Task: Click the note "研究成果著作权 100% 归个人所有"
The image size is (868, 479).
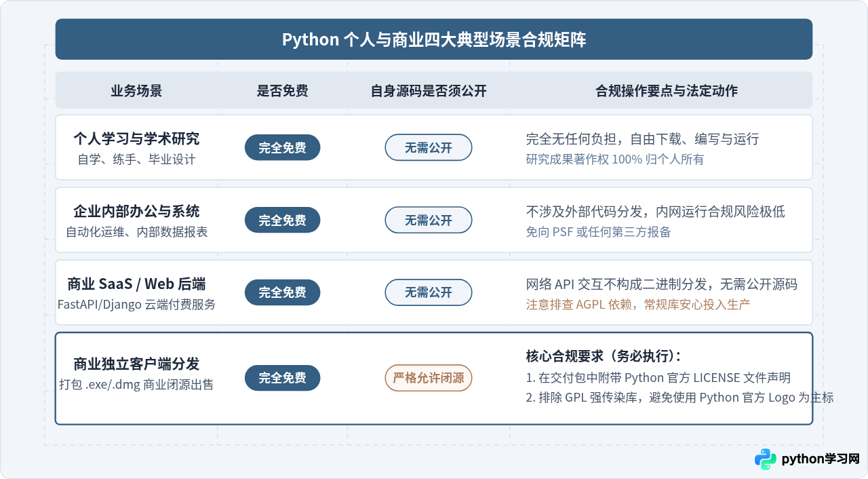Action: pos(615,159)
